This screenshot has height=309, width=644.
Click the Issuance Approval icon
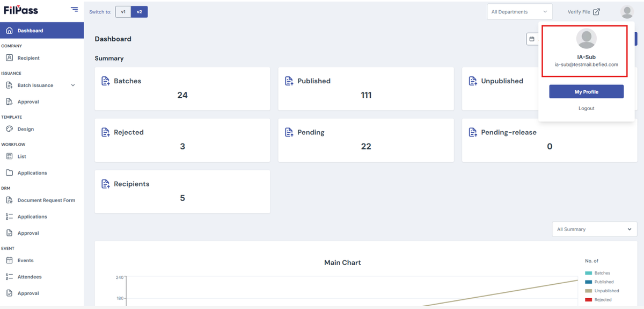[x=9, y=102]
